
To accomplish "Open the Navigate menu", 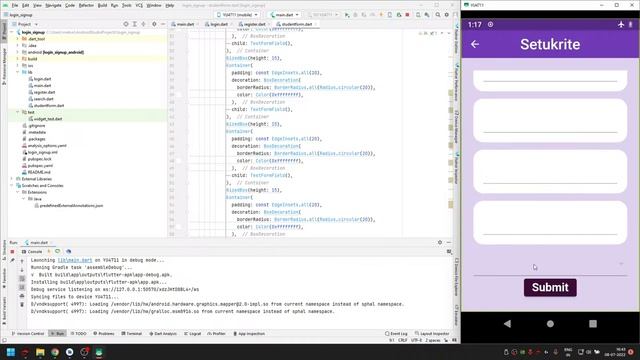I will 53,5.
